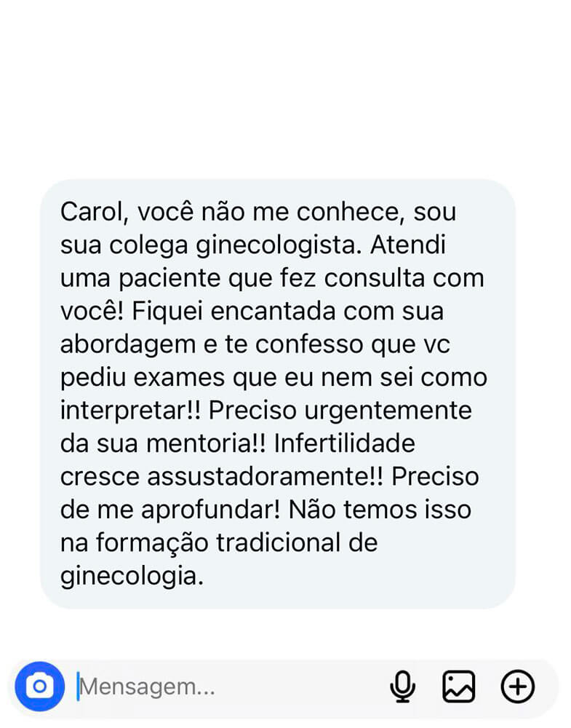The image size is (571, 728).
Task: Tap the ginecologia line at bubble bottom
Action: 131,575
